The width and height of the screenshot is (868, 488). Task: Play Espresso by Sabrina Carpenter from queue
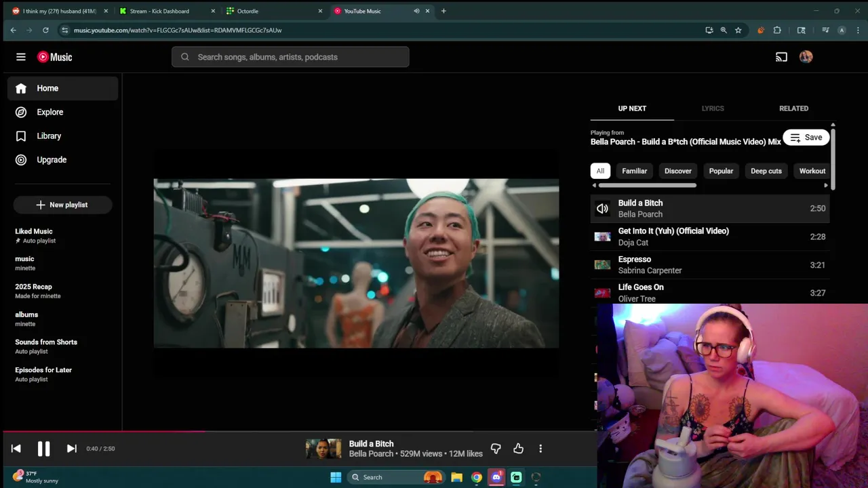tap(710, 265)
